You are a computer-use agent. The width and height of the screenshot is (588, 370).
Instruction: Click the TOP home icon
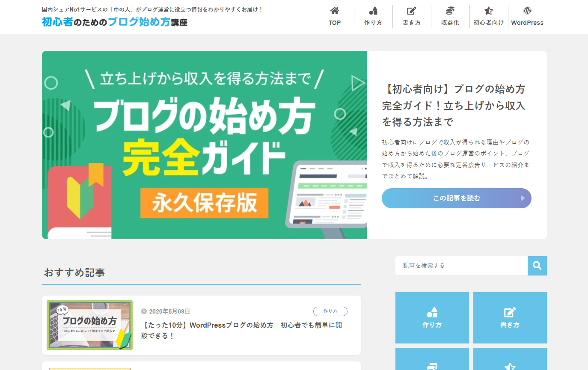pos(335,11)
